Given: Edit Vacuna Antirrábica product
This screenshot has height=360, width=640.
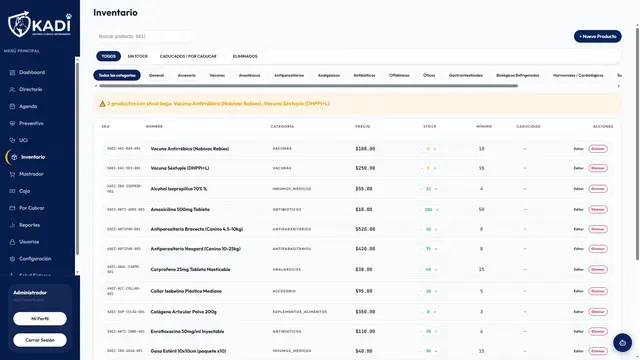Looking at the screenshot, I should [x=578, y=149].
